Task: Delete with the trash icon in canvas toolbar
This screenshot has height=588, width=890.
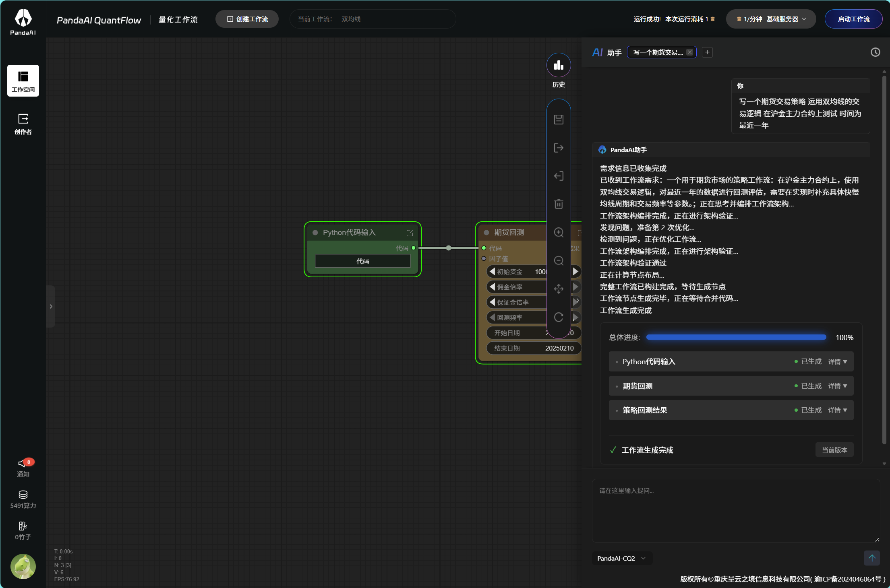Action: (559, 204)
